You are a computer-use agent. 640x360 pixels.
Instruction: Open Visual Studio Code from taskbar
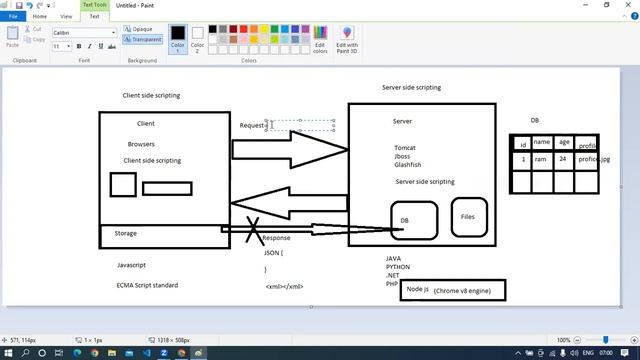[147, 353]
